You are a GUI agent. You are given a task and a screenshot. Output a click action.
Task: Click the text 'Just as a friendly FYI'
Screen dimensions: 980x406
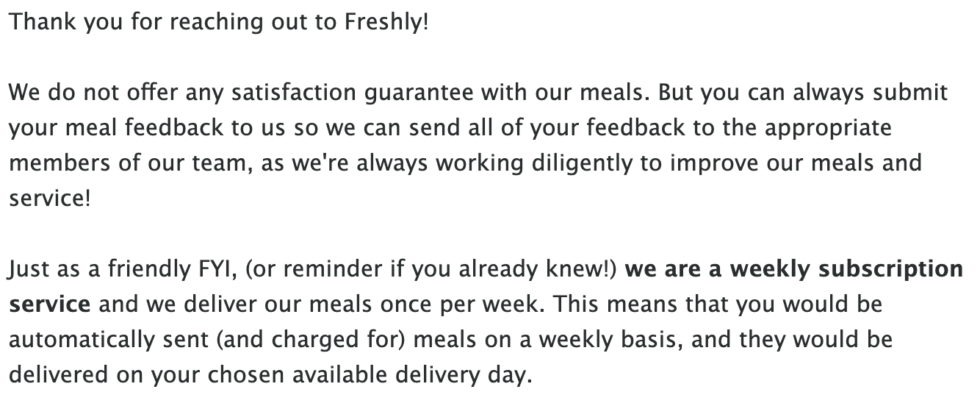123,270
